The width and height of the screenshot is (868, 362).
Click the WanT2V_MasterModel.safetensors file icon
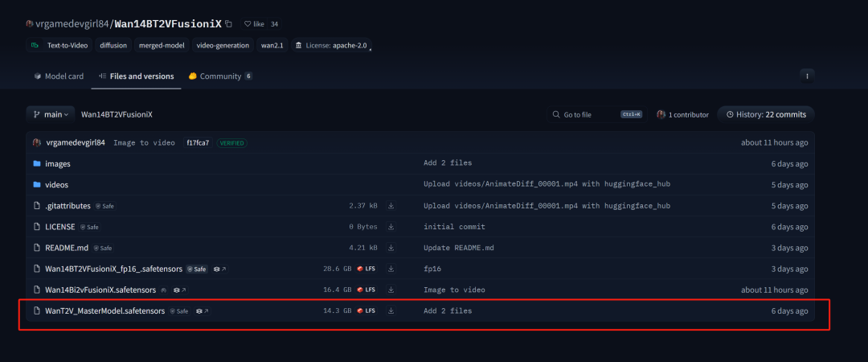(x=37, y=311)
